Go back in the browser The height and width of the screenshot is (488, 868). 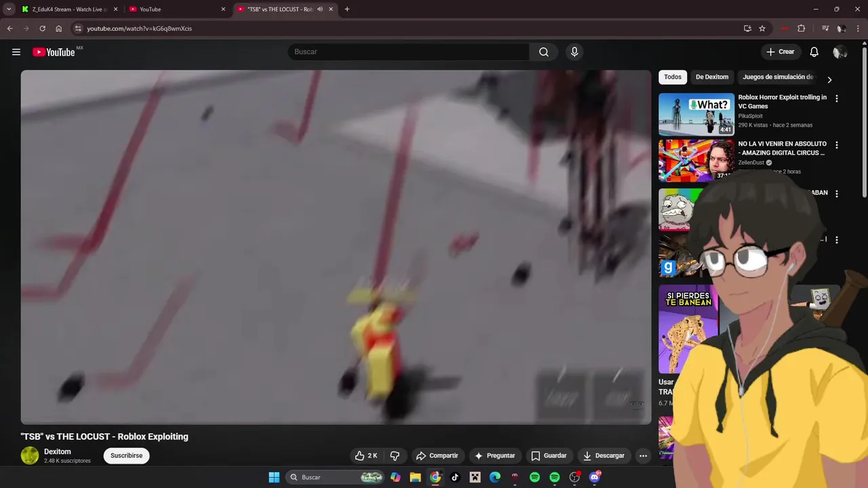[x=9, y=28]
